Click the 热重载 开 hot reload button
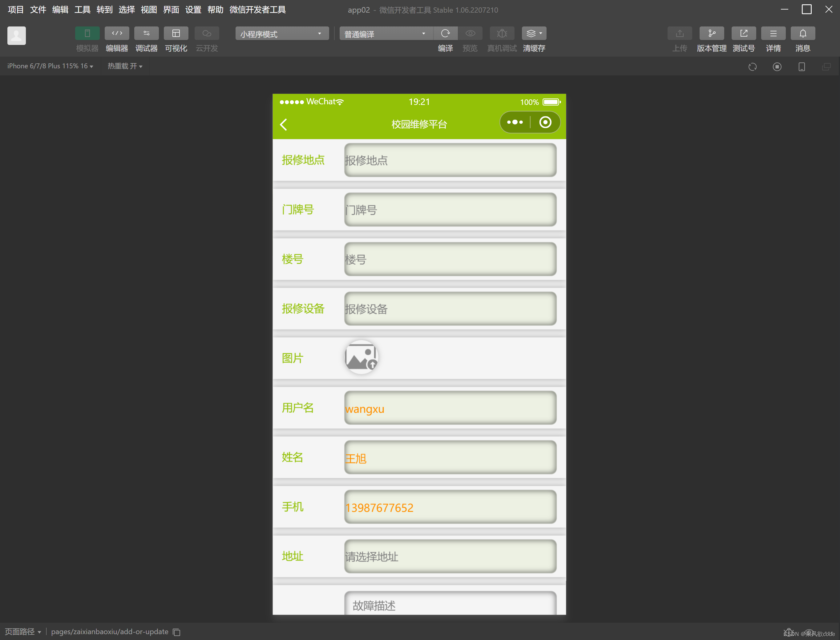Image resolution: width=840 pixels, height=640 pixels. [x=125, y=66]
